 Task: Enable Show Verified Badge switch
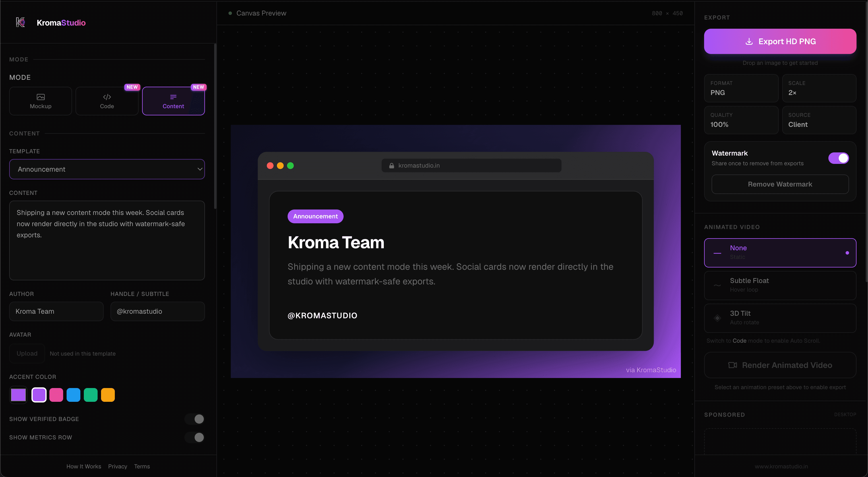point(194,419)
